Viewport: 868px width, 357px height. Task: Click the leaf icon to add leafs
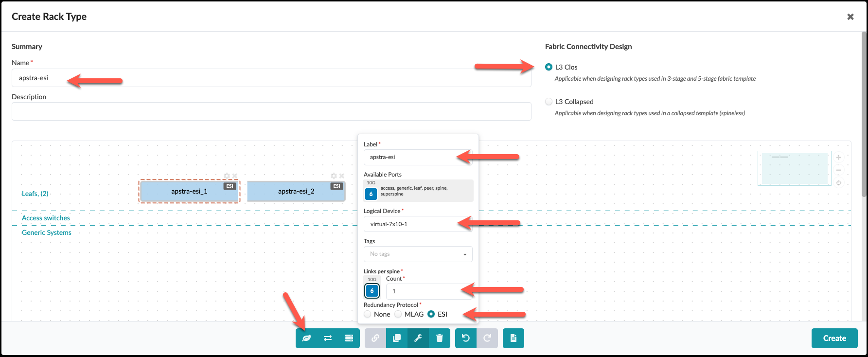coord(306,339)
